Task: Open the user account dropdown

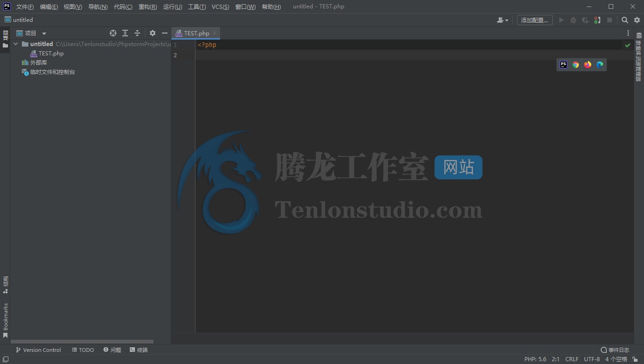Action: point(502,20)
